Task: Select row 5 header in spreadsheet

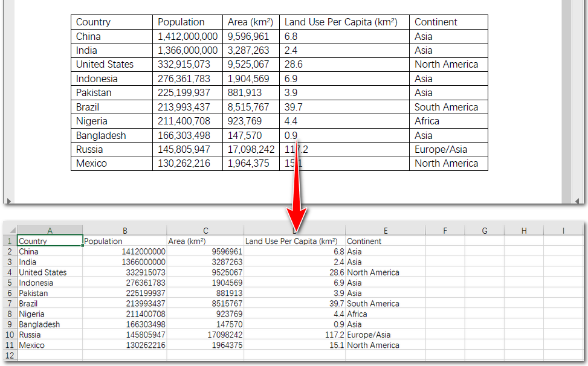Action: 10,283
